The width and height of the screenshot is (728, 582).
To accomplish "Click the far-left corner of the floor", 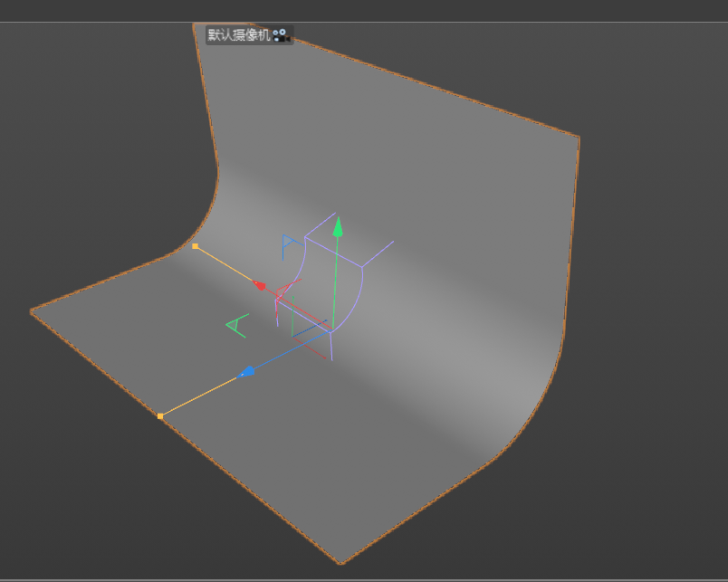I will tap(33, 312).
